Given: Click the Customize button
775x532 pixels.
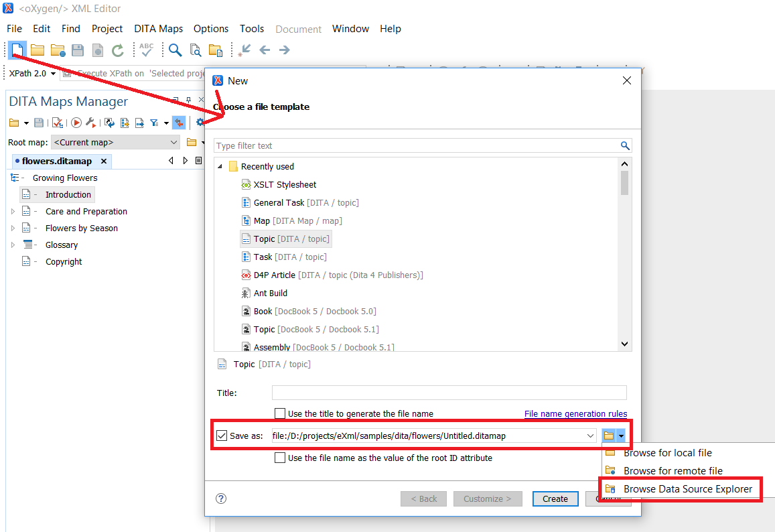Looking at the screenshot, I should pyautogui.click(x=488, y=499).
